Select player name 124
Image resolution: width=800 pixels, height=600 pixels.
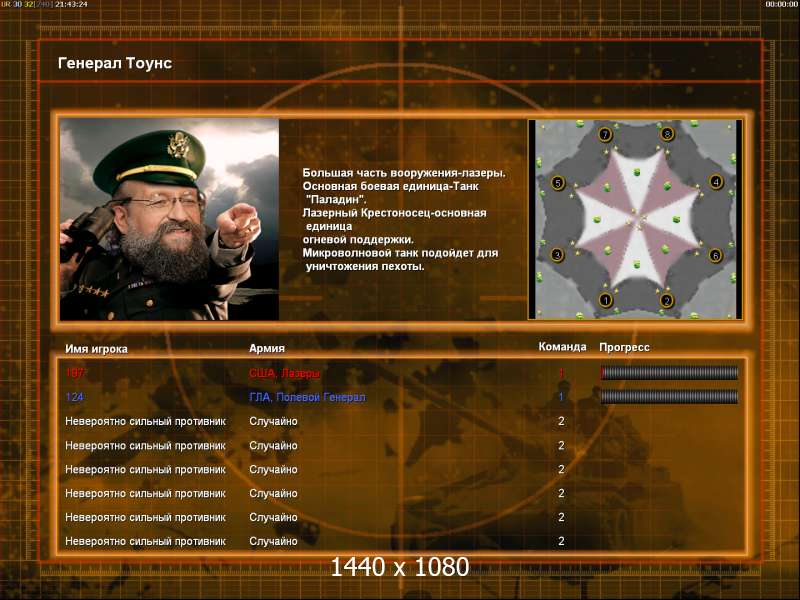click(x=74, y=397)
